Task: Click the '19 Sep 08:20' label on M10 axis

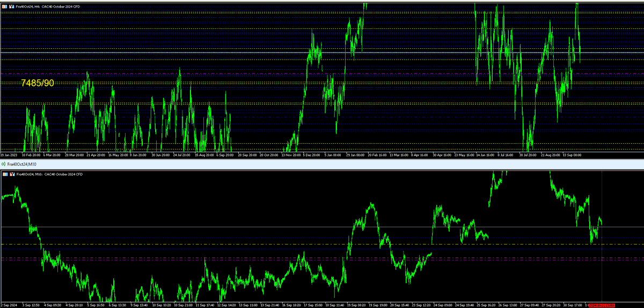Action: coord(357,305)
